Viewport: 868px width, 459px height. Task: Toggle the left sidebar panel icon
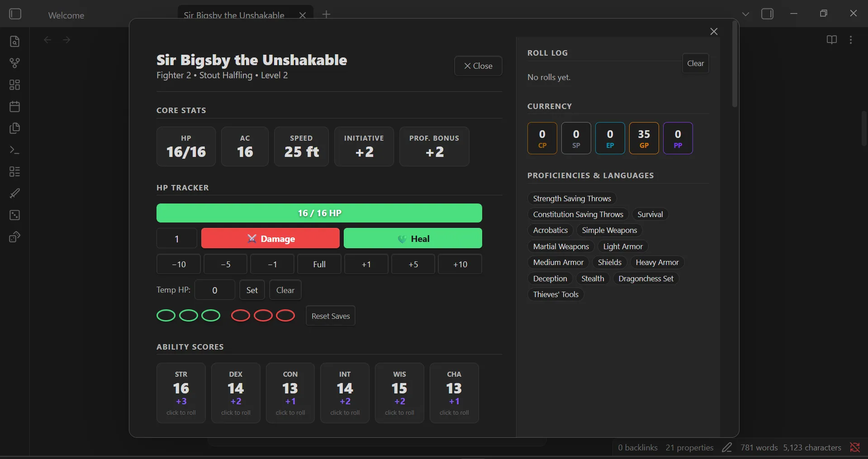pyautogui.click(x=15, y=14)
